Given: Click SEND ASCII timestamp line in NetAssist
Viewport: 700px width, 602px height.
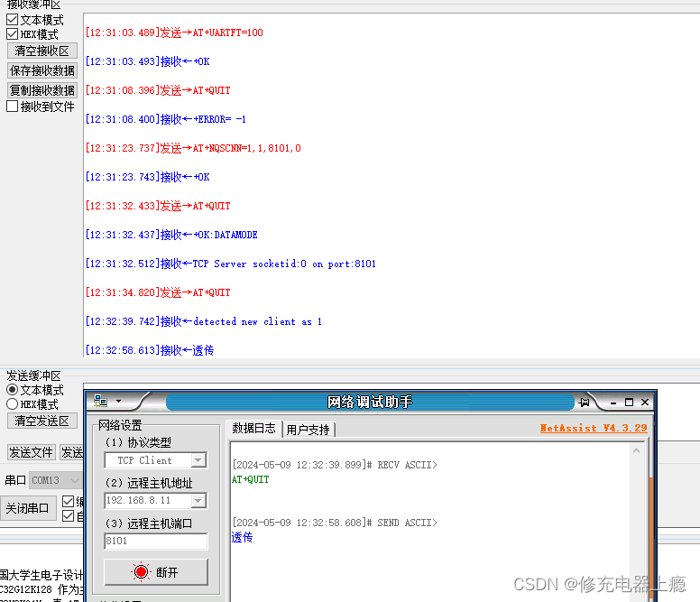Looking at the screenshot, I should point(335,523).
